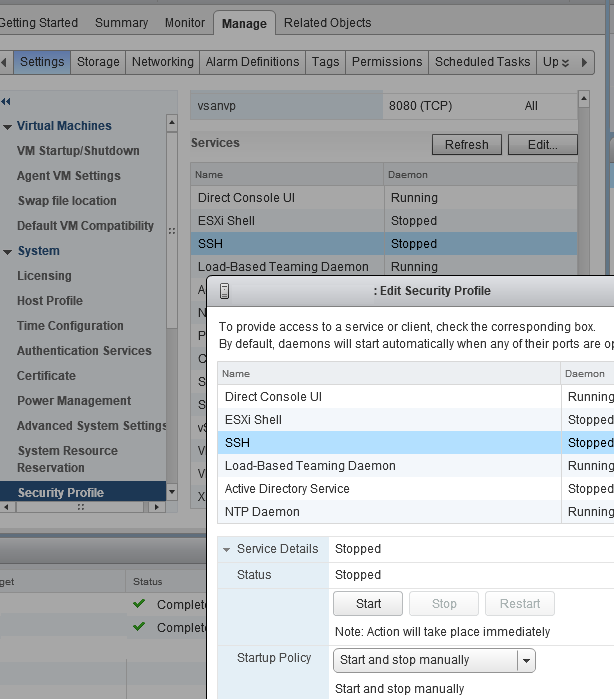The height and width of the screenshot is (699, 614).
Task: Open the Tags sub-tab
Action: [326, 62]
